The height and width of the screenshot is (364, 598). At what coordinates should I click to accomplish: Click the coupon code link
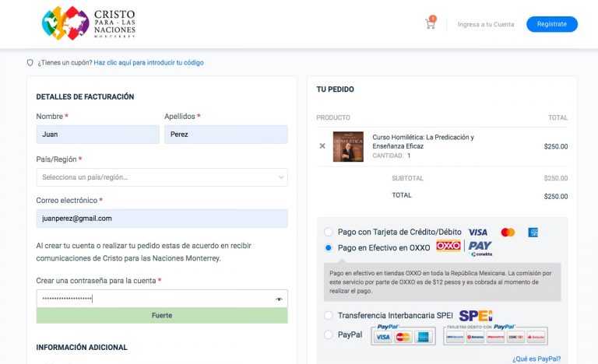(x=149, y=62)
